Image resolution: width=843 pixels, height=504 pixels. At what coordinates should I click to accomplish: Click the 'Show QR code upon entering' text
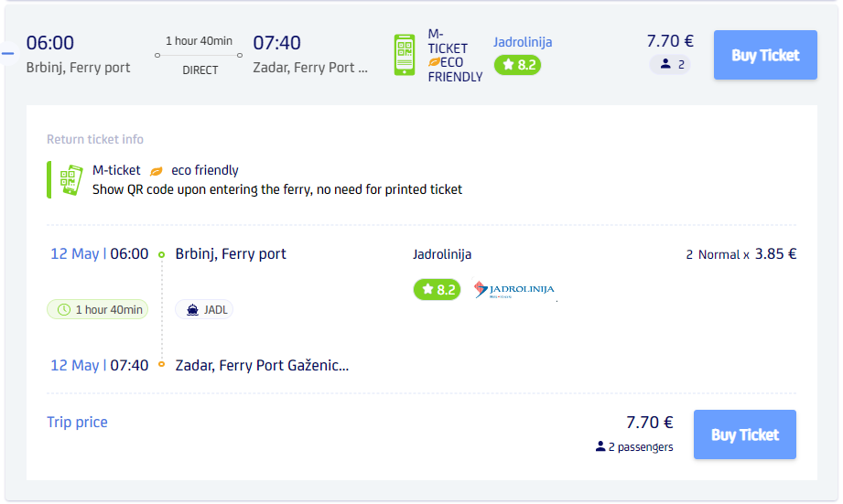(277, 189)
